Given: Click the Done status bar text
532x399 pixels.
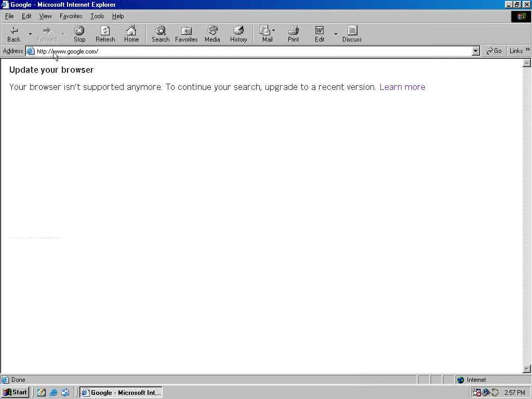Looking at the screenshot, I should [x=18, y=380].
